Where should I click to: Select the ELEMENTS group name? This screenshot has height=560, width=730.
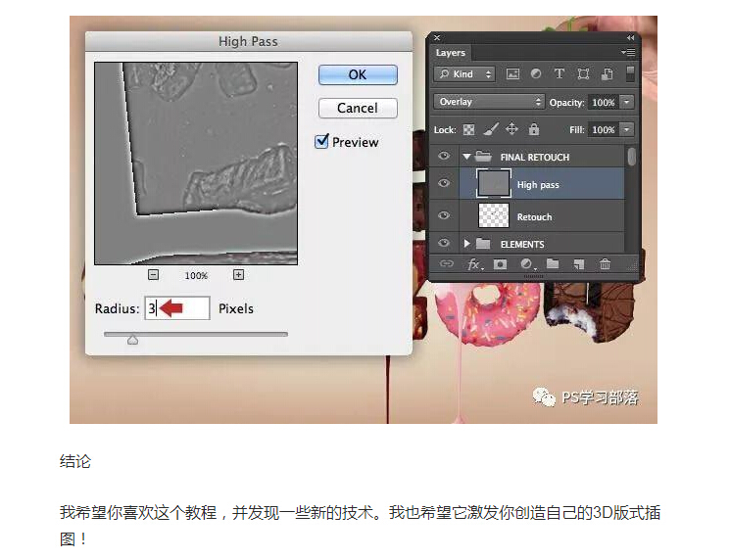[x=522, y=245]
